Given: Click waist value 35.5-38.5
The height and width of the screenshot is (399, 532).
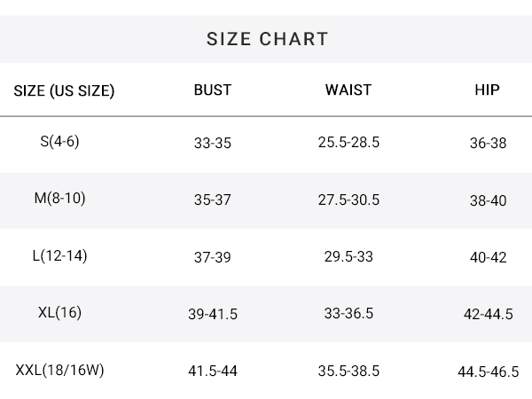Looking at the screenshot, I should (348, 371).
